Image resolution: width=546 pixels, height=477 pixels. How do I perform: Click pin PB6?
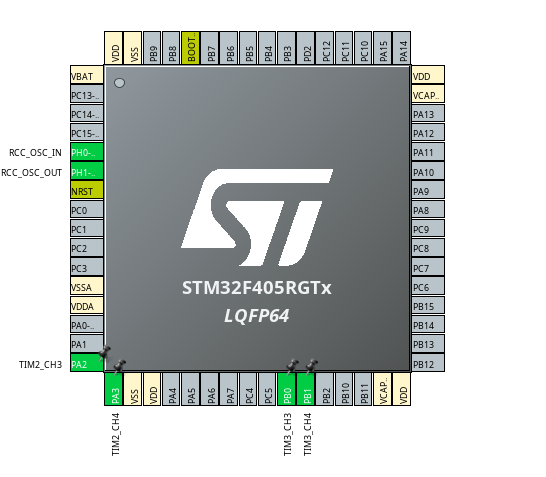point(229,48)
